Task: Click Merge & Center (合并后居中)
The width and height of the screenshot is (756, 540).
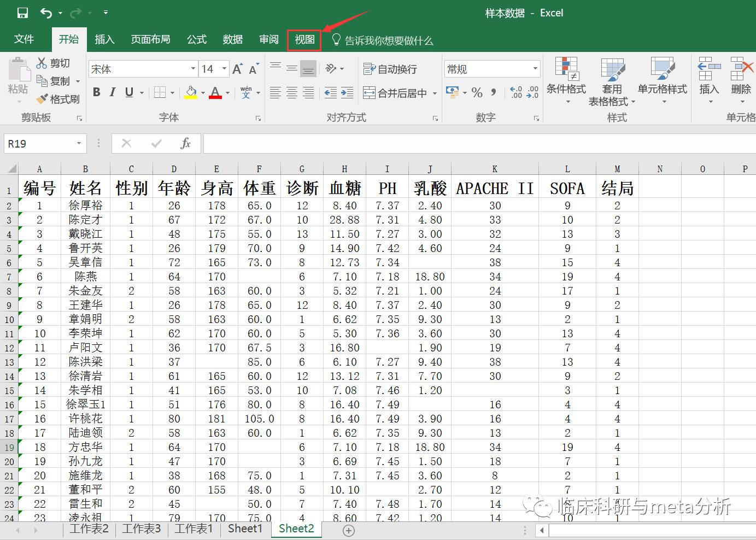Action: point(395,93)
